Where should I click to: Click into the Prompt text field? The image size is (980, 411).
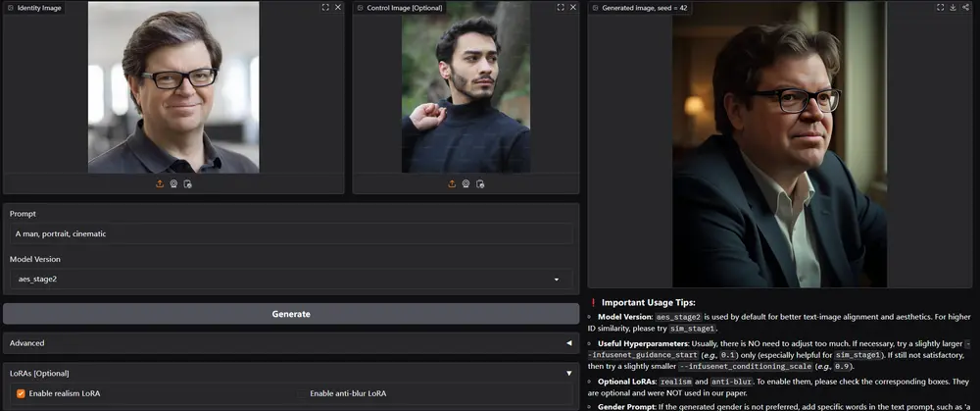[290, 233]
